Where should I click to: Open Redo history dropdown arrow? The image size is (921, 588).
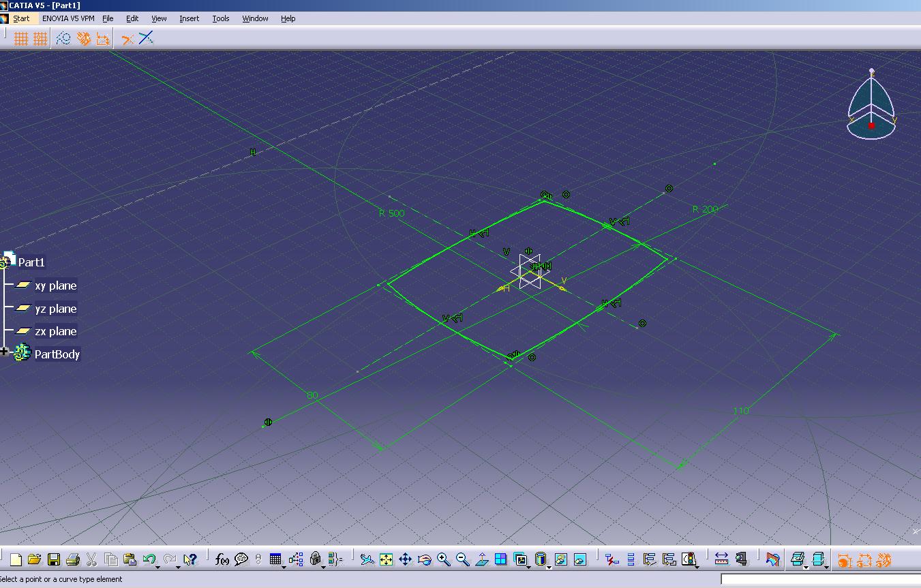(178, 567)
